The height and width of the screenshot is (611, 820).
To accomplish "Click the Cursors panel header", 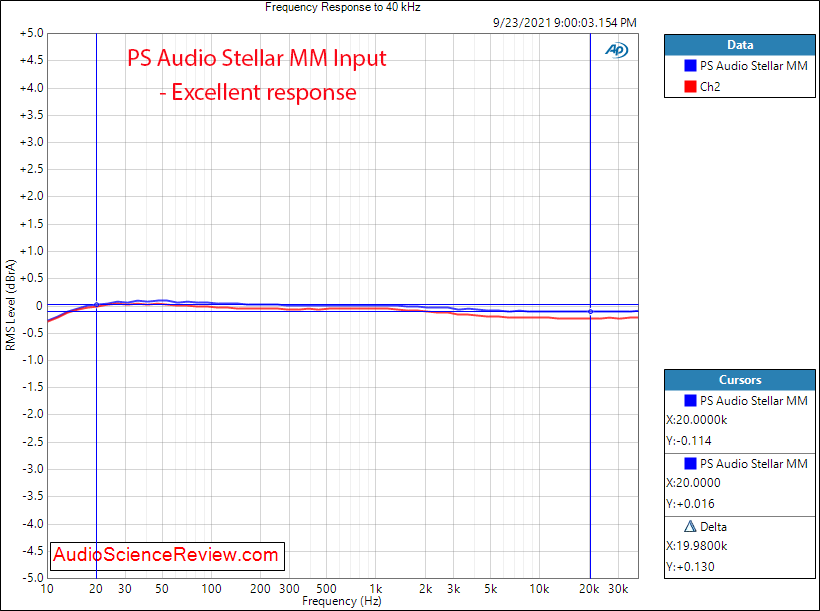I will tap(739, 380).
